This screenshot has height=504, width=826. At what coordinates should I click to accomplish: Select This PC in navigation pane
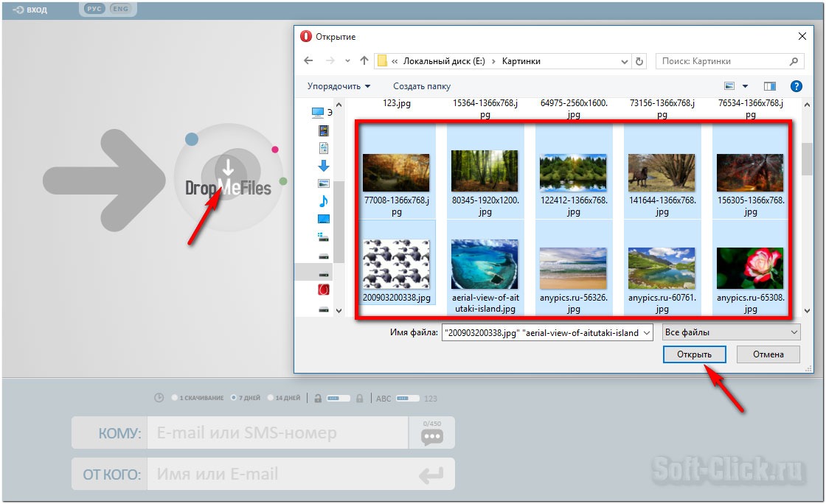point(322,112)
